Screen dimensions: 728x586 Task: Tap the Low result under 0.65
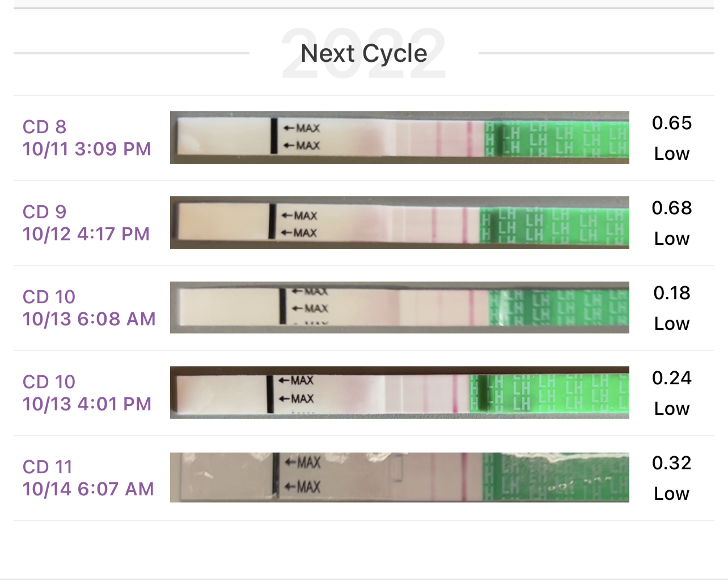tap(672, 154)
